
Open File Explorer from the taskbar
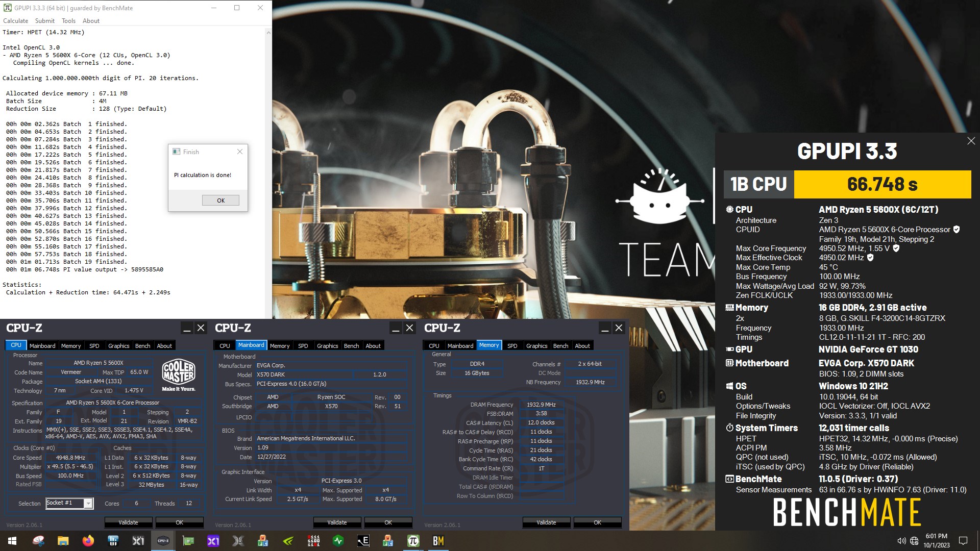click(63, 541)
